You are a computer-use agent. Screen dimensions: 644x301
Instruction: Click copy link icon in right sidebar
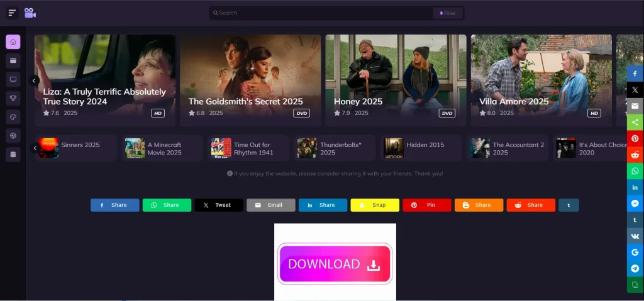pyautogui.click(x=635, y=285)
